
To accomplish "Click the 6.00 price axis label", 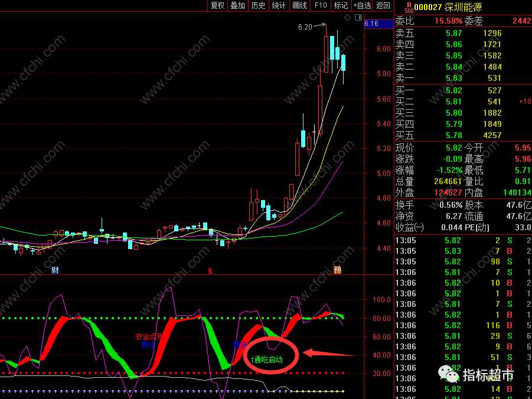I will [384, 49].
